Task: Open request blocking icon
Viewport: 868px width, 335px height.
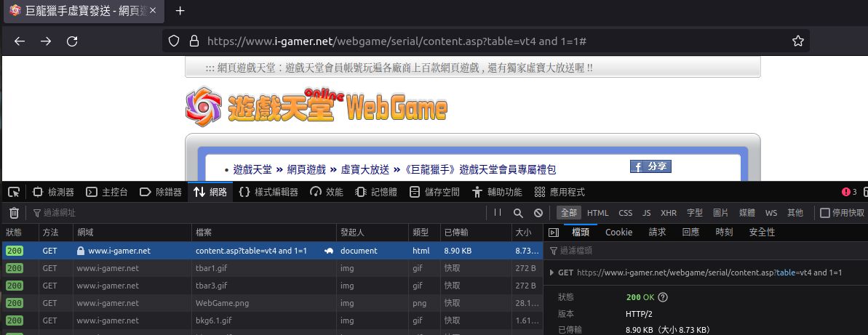Action: coord(538,213)
